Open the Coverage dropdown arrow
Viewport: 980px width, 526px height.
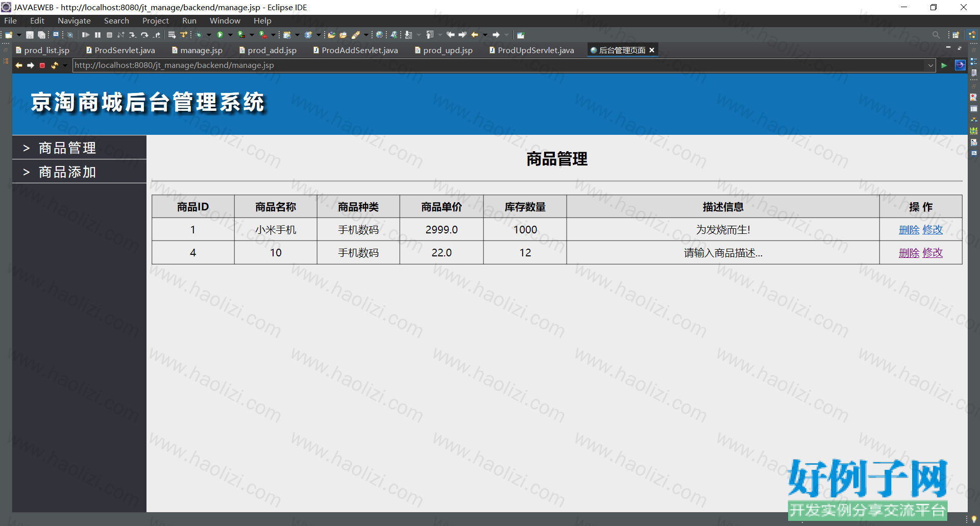[x=252, y=35]
